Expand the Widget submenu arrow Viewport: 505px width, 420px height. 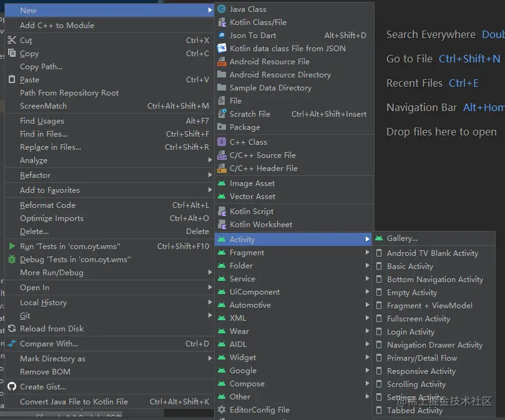(367, 357)
